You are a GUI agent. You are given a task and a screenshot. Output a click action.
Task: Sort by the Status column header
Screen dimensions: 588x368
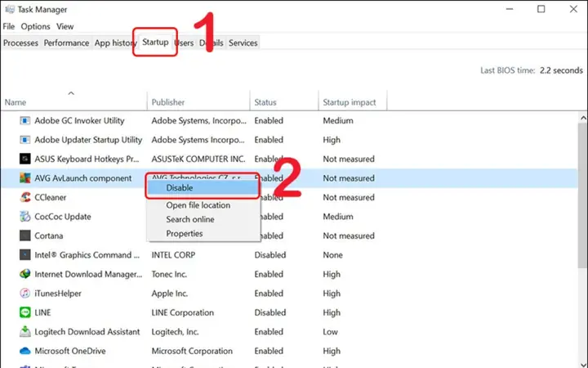284,101
